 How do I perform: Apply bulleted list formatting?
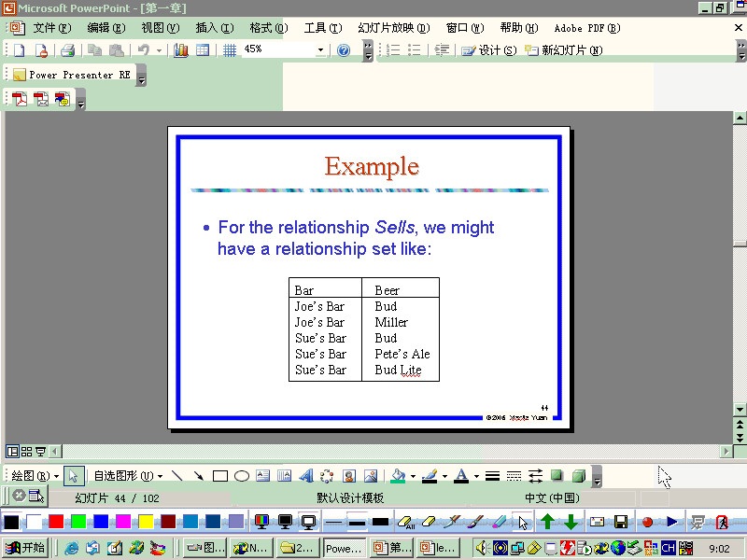[415, 49]
